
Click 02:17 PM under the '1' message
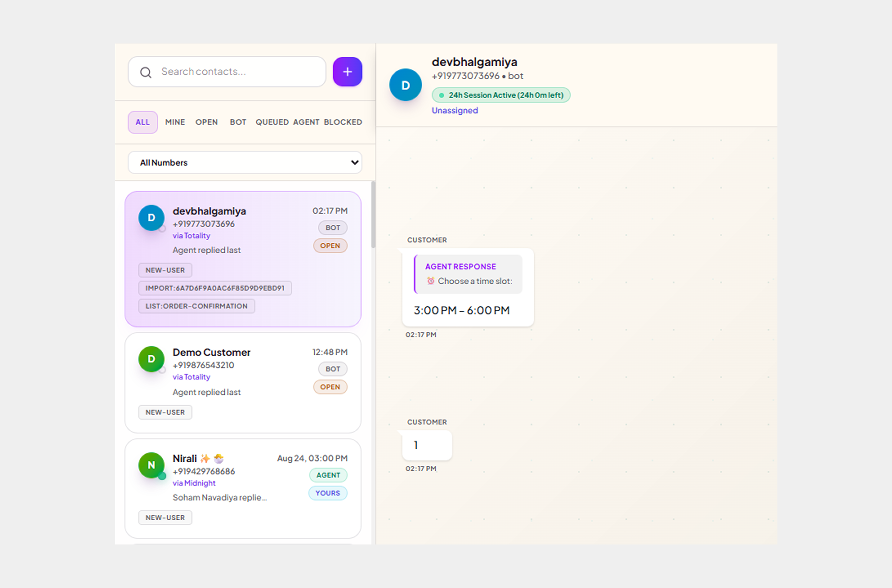(x=421, y=468)
